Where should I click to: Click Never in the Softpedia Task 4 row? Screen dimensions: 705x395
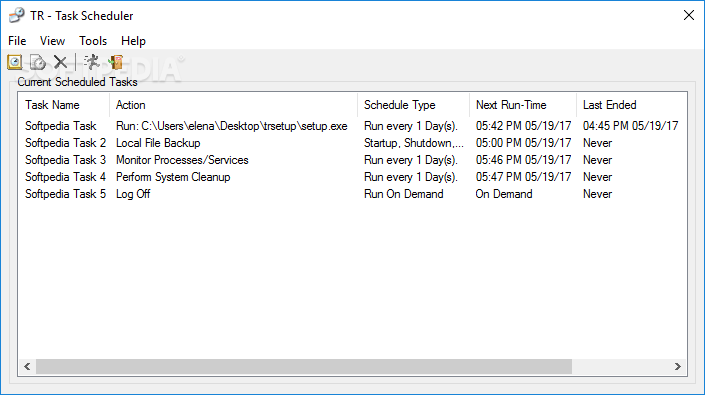click(598, 177)
